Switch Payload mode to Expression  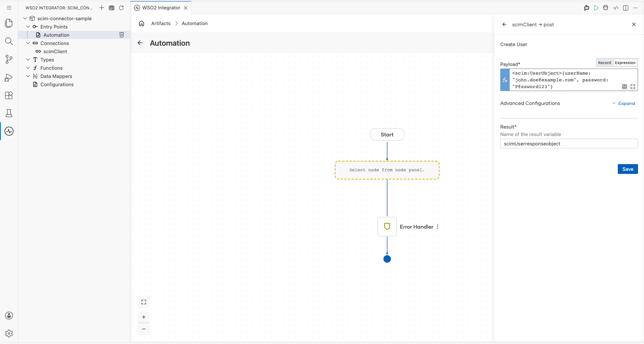(625, 63)
